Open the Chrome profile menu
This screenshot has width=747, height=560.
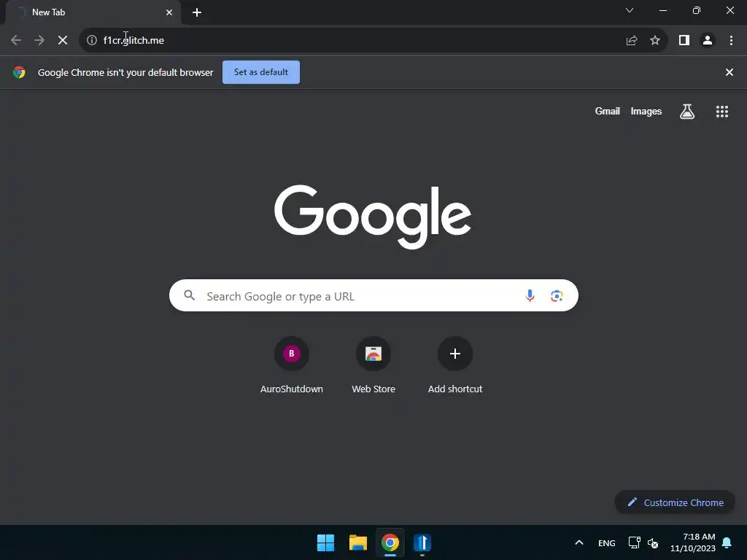tap(708, 41)
